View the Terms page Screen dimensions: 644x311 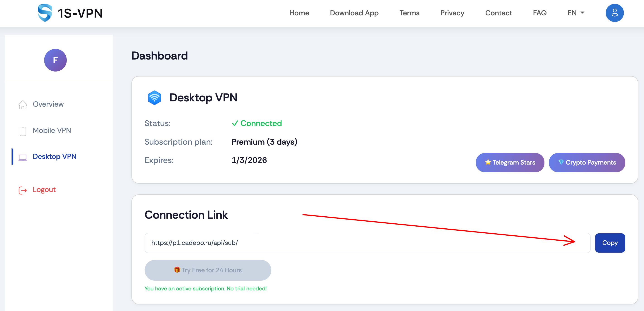click(410, 13)
